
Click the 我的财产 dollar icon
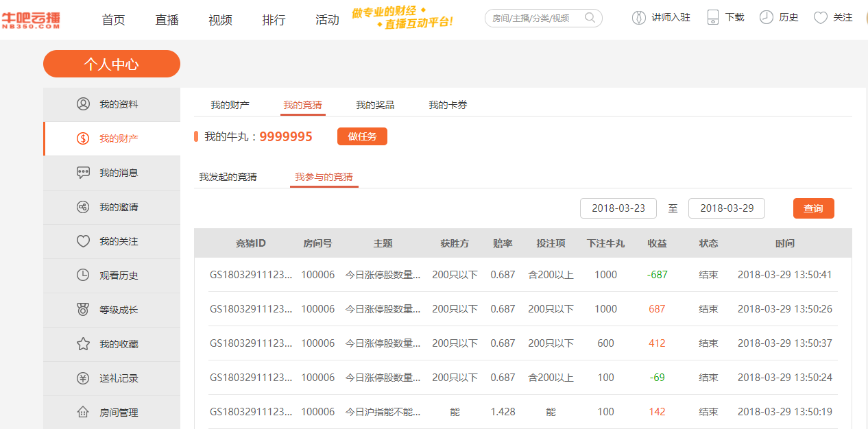(83, 138)
